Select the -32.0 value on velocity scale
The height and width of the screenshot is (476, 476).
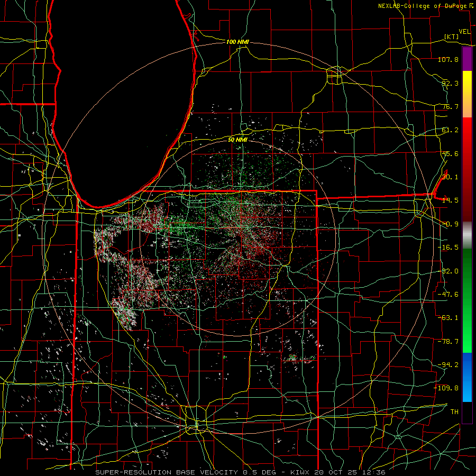pyautogui.click(x=448, y=271)
